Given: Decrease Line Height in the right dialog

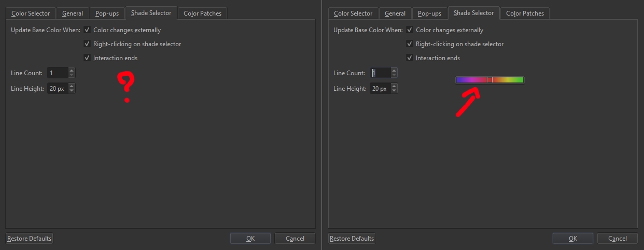Looking at the screenshot, I should pyautogui.click(x=394, y=91).
